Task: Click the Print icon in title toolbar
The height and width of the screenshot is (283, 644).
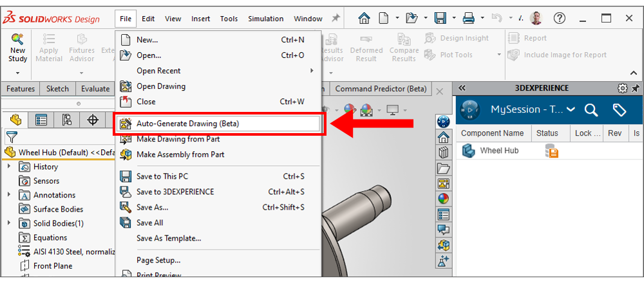Action: (469, 18)
